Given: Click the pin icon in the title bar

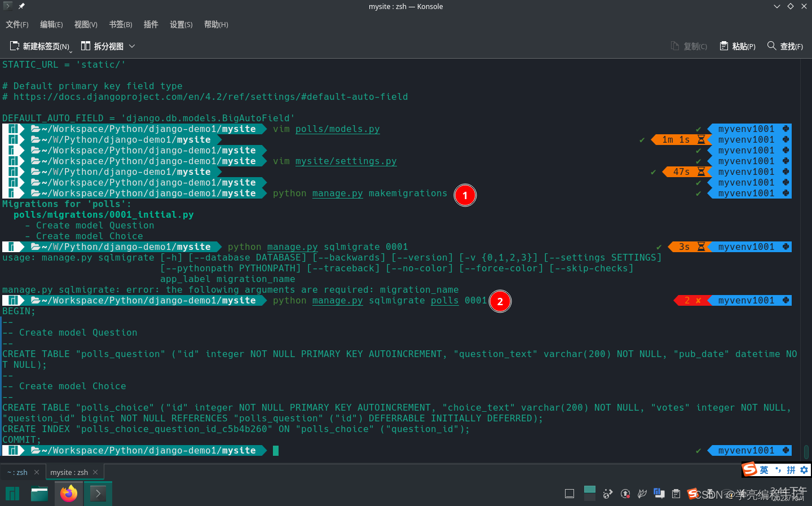Looking at the screenshot, I should click(x=21, y=6).
